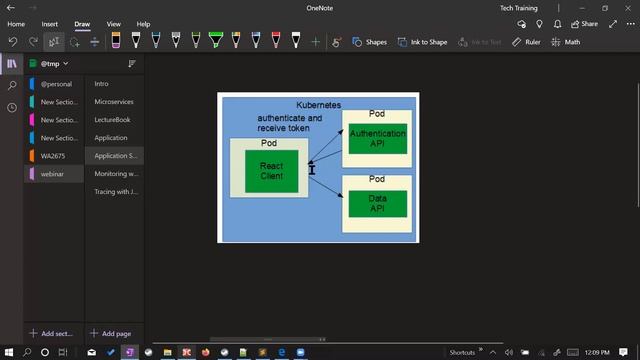This screenshot has height=360, width=640.
Task: Open the Edge browser from taskbar
Action: pos(281,352)
